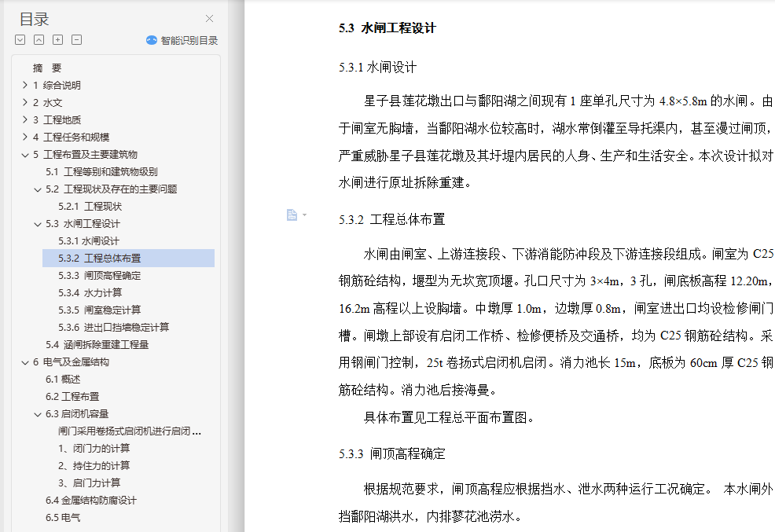
Task: Expand chapter 4 工程任务和规模
Action: coord(25,138)
